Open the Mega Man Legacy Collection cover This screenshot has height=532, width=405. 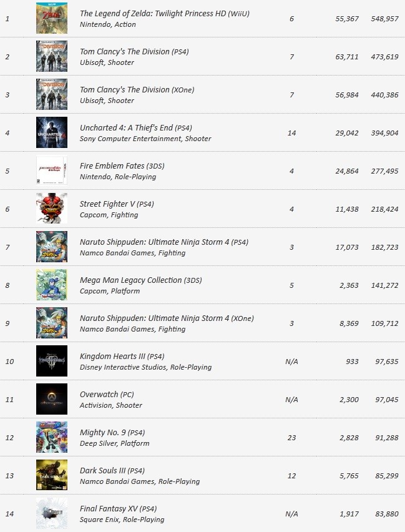tap(52, 285)
